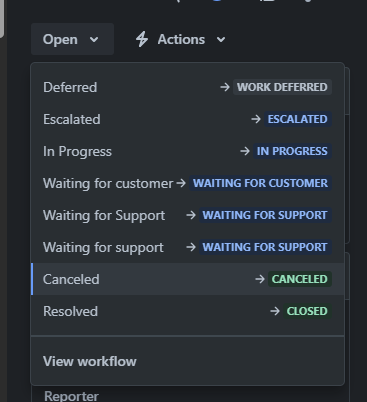Click the arrow icon beside WORK DEFERRED
367x402 pixels.
[225, 87]
